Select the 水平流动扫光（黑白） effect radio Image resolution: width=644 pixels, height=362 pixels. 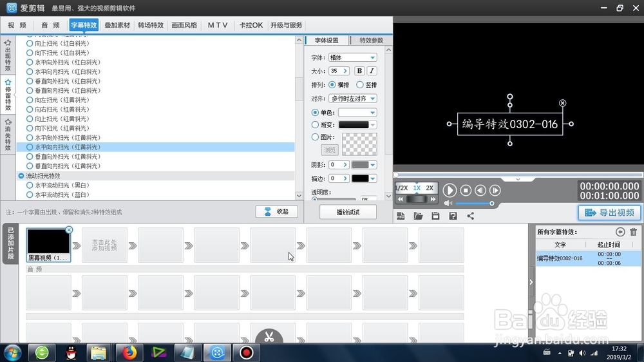click(30, 186)
